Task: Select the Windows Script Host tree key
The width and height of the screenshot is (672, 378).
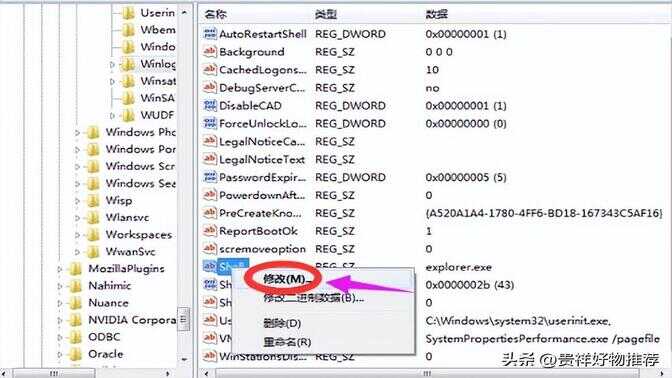Action: point(141,166)
